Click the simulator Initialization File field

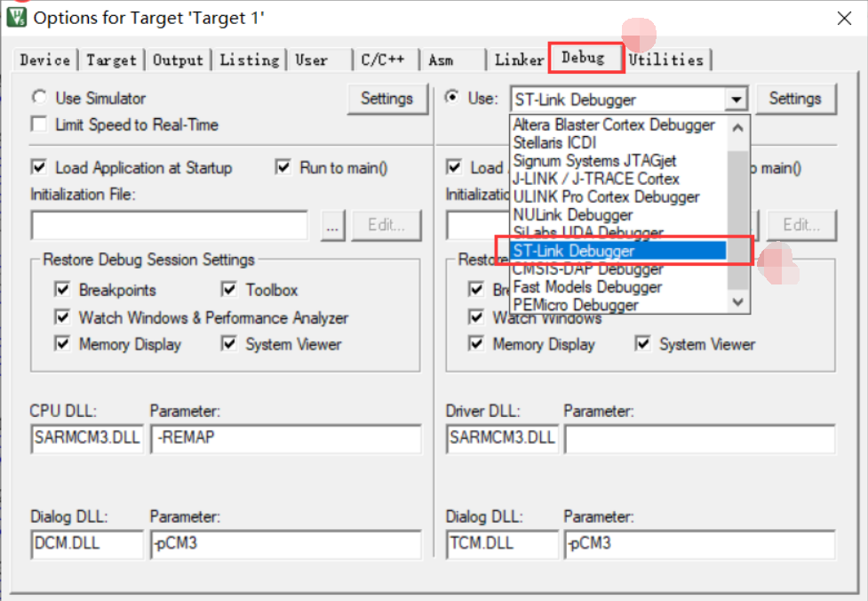tap(170, 226)
